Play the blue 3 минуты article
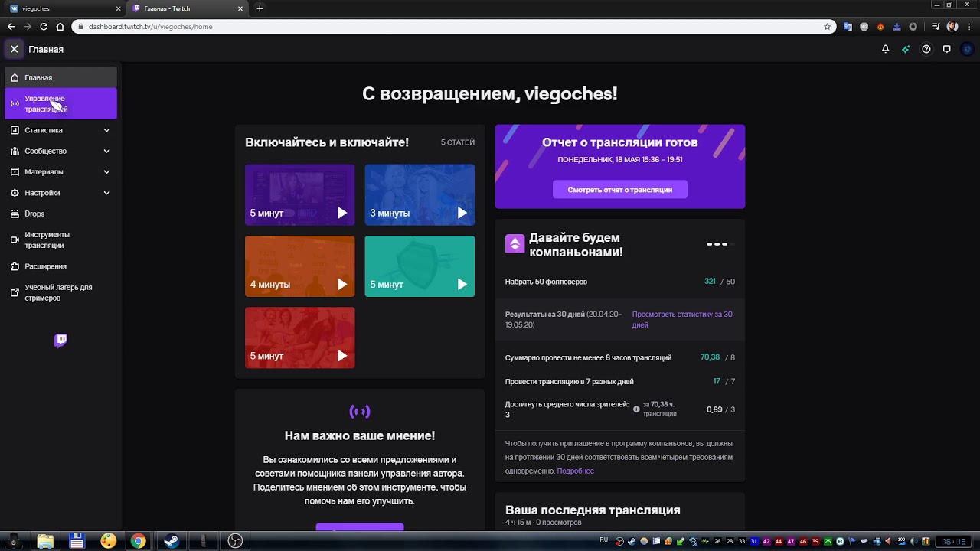980x551 pixels. [420, 194]
